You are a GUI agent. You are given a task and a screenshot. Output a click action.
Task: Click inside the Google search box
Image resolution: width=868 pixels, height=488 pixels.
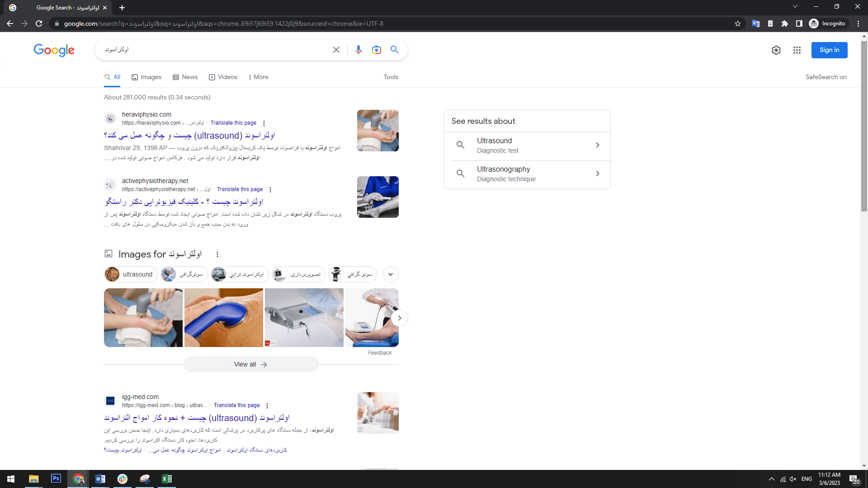point(217,50)
